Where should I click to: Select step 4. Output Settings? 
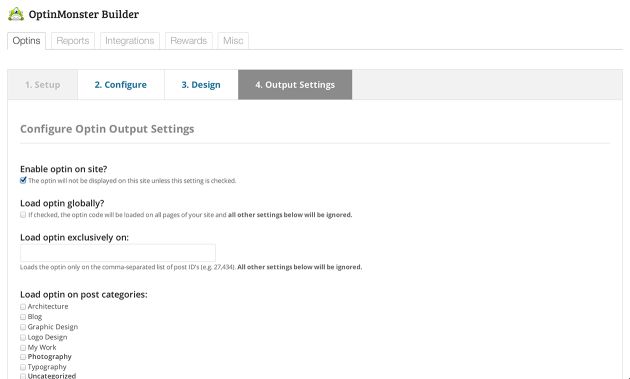[x=295, y=85]
